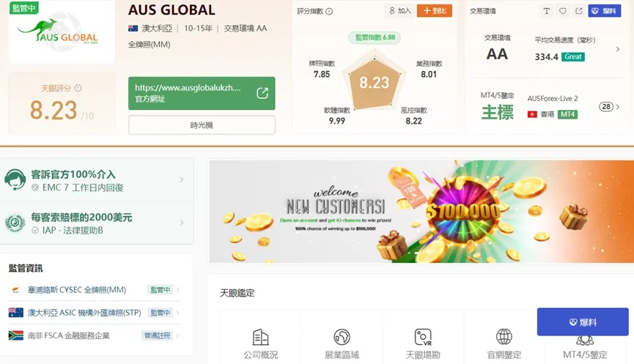Click the 風控指數 8.22 value
634x364 pixels.
tap(413, 121)
